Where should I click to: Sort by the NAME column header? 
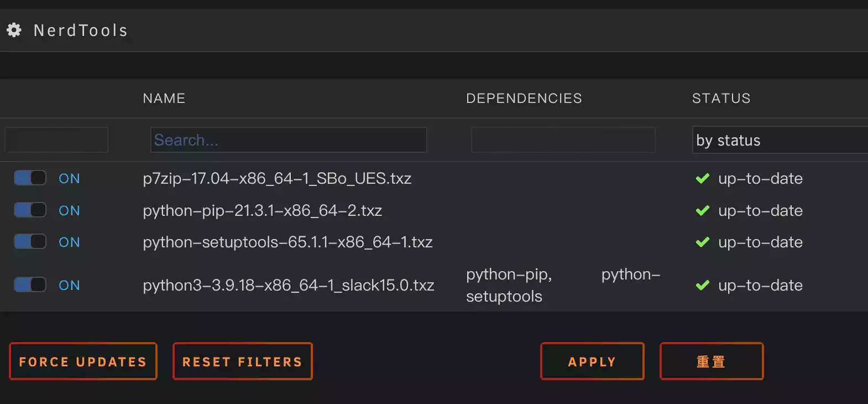164,99
